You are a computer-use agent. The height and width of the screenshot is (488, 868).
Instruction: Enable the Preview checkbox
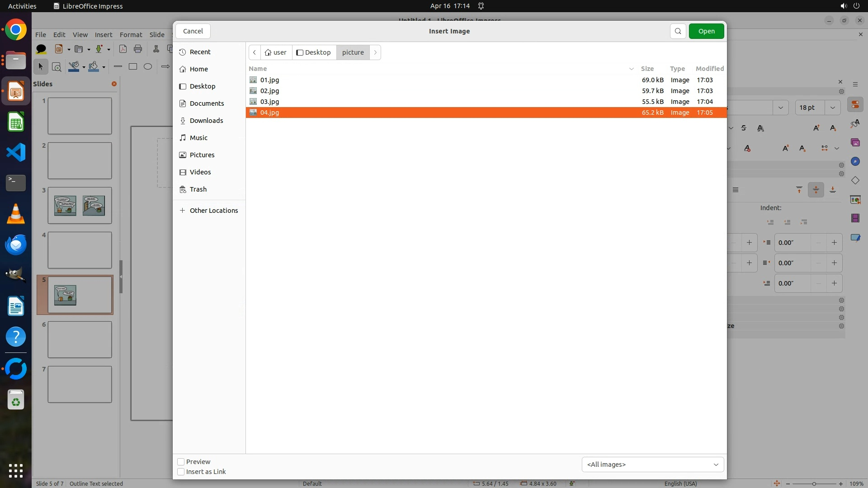pyautogui.click(x=181, y=462)
